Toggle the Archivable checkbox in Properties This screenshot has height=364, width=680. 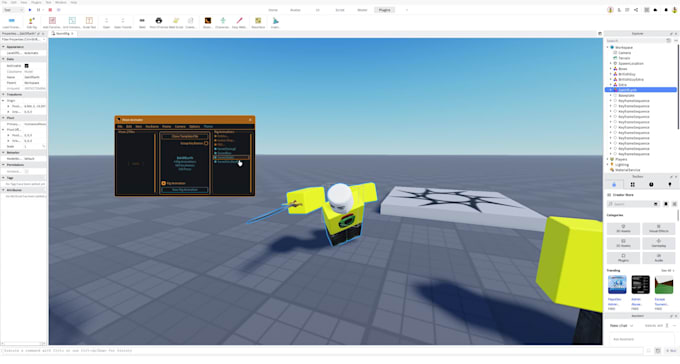tap(26, 66)
